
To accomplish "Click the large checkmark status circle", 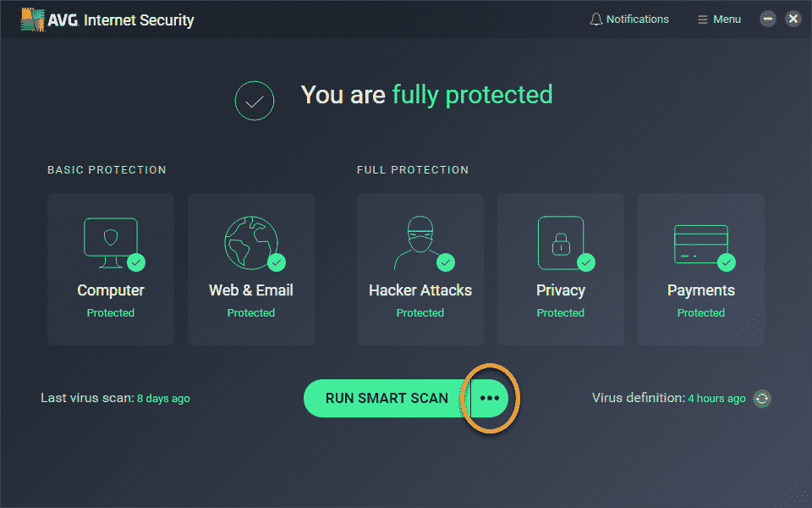I will (255, 101).
